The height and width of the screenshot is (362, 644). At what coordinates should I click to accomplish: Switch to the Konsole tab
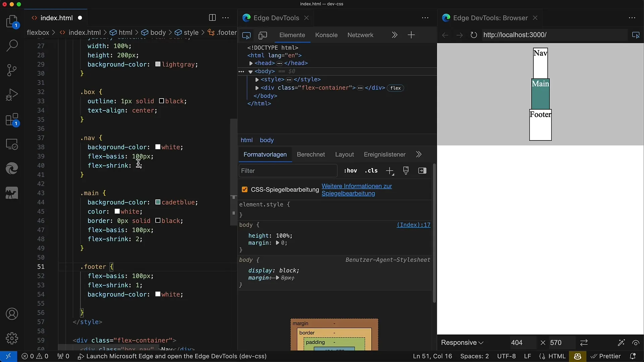click(326, 35)
